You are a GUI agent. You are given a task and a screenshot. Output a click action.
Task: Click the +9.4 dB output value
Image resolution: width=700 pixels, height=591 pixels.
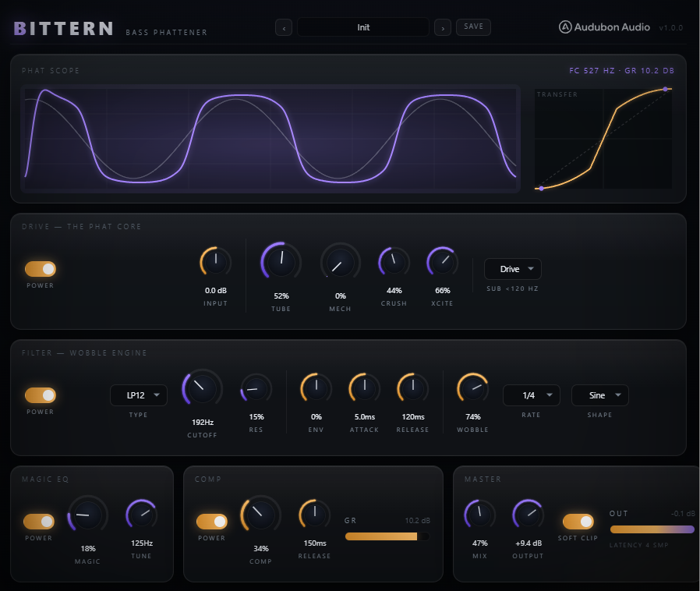click(529, 543)
